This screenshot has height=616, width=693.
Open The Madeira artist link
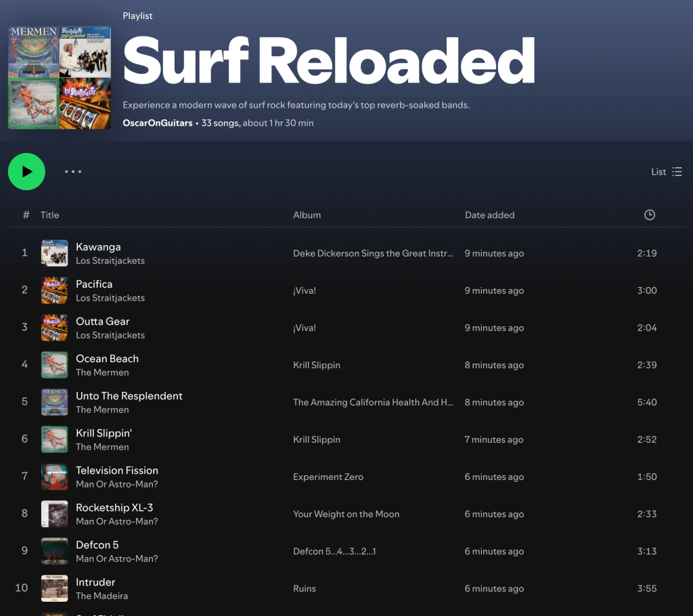click(102, 596)
